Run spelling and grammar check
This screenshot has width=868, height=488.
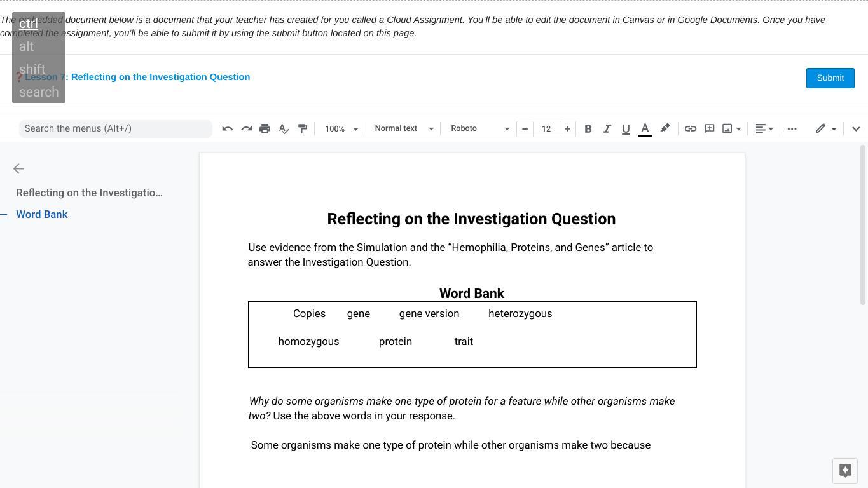tap(284, 128)
